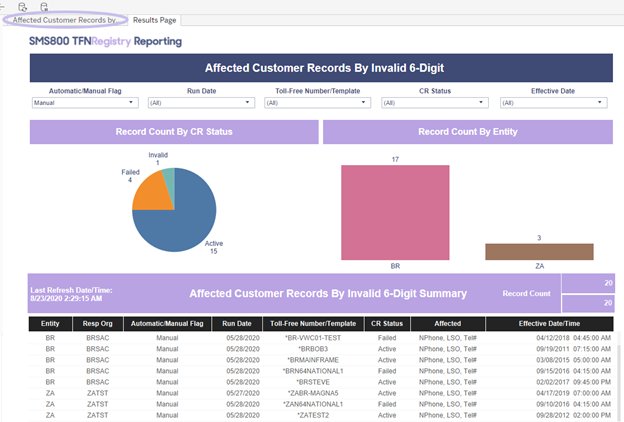The image size is (624, 422).
Task: Open the Effective Date filter dropdown
Action: (554, 103)
